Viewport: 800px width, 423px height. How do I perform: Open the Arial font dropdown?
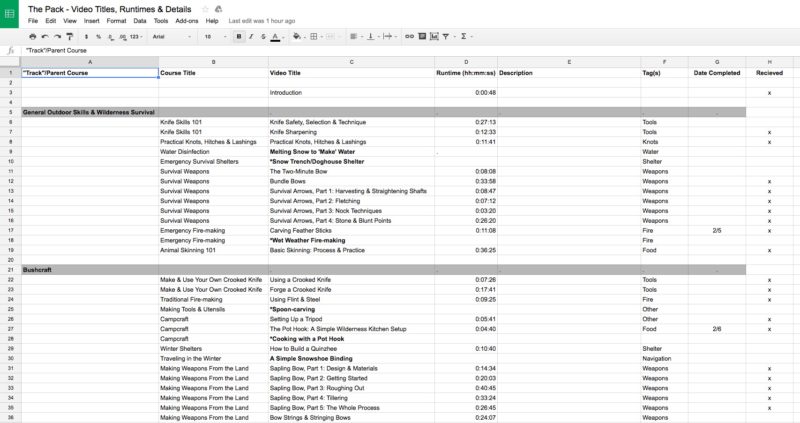tap(172, 37)
